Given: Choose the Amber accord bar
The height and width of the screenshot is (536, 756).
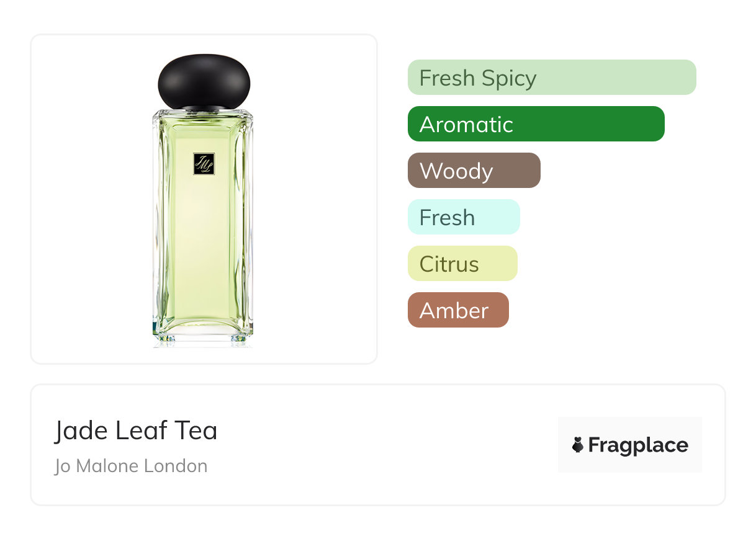Looking at the screenshot, I should 457,310.
